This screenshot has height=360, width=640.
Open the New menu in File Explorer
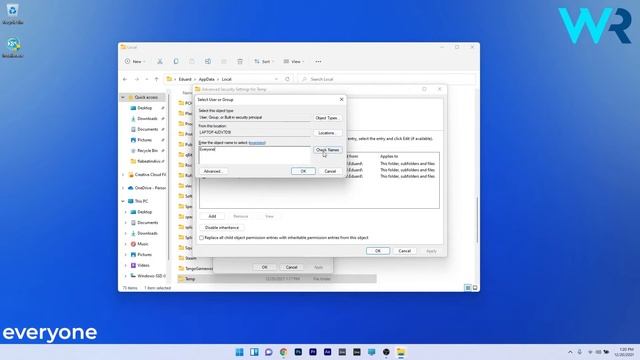click(135, 61)
